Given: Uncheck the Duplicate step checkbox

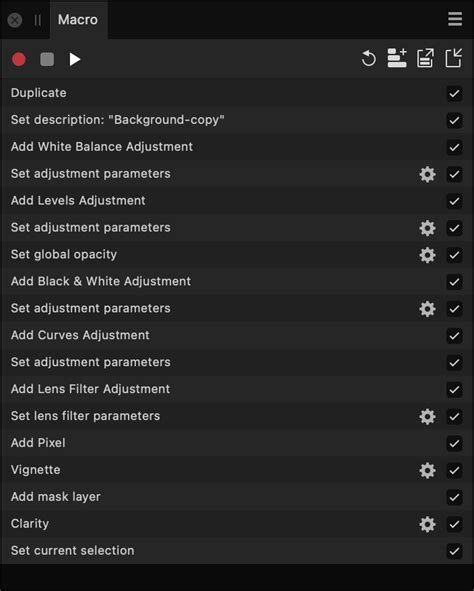Looking at the screenshot, I should [454, 93].
